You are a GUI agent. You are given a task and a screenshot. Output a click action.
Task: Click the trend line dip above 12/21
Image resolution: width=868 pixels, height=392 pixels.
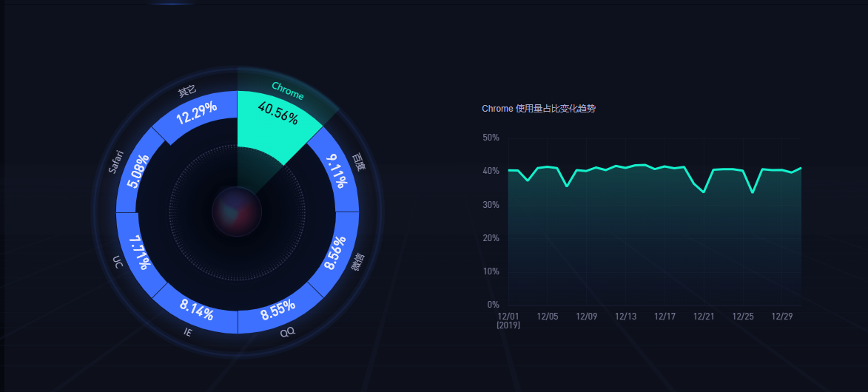coord(704,192)
